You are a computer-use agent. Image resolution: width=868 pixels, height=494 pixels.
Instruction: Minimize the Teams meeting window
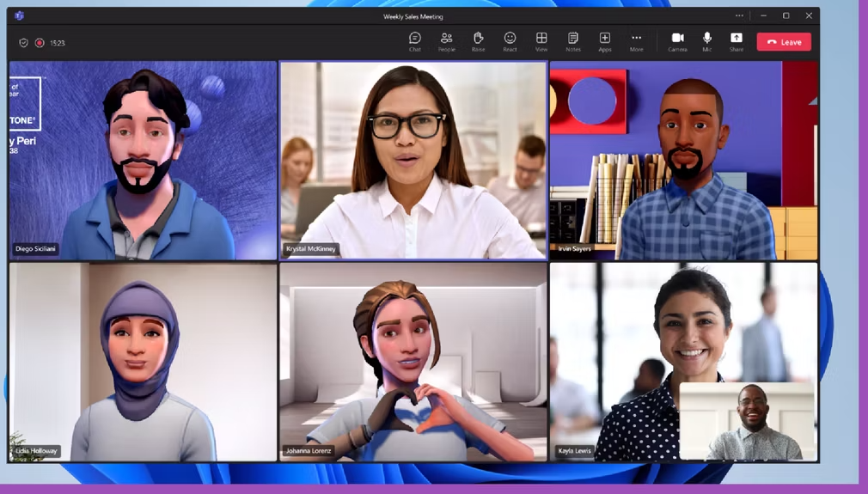tap(763, 15)
